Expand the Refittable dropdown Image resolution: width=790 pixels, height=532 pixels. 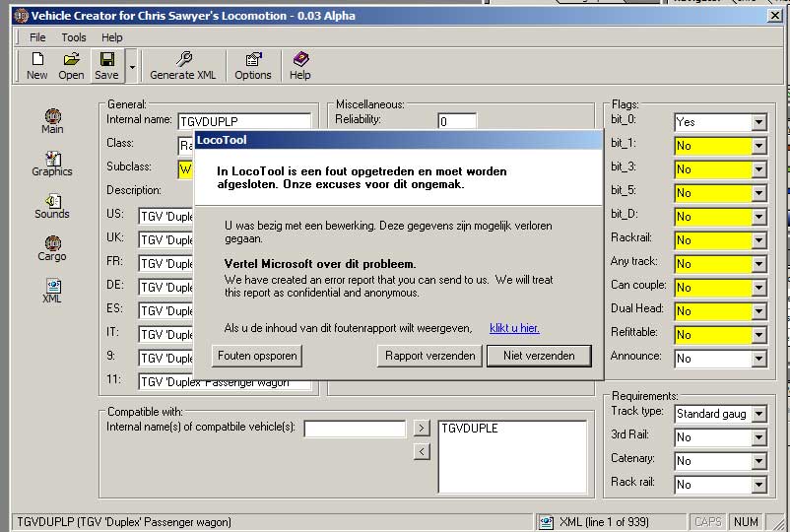pyautogui.click(x=758, y=335)
